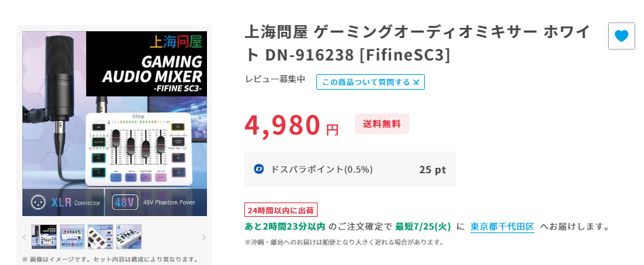The height and width of the screenshot is (265, 644).
Task: Select the fourth thumbnail labeled 4
Action: click(x=128, y=236)
